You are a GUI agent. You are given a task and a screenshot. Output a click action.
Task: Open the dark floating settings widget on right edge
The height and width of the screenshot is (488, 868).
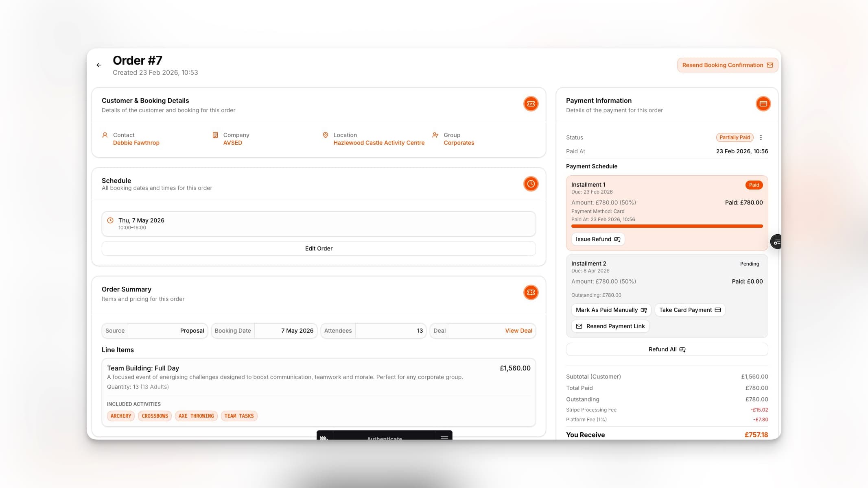(x=776, y=241)
